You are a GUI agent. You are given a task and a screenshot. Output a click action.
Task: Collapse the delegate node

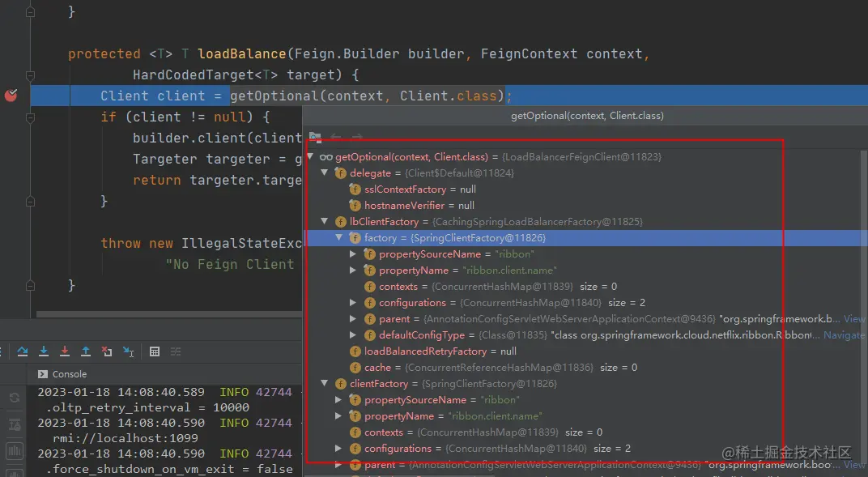point(325,172)
